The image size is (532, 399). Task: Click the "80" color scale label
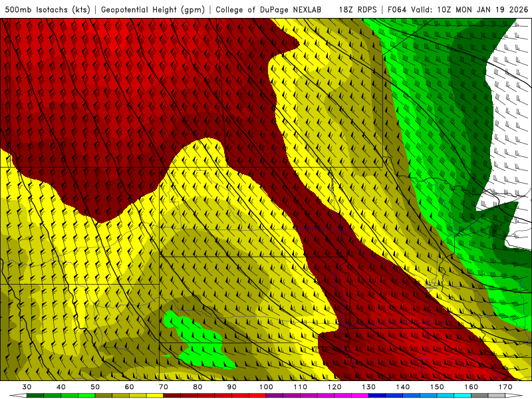point(198,387)
